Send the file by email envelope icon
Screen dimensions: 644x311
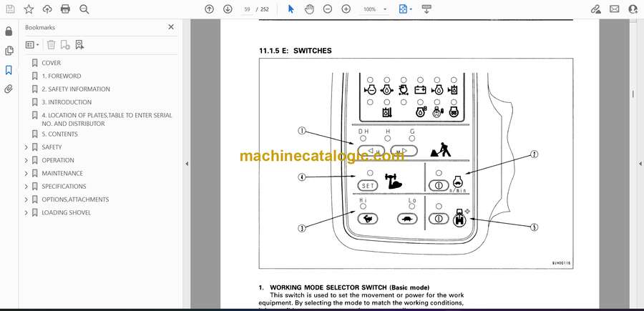[x=615, y=9]
